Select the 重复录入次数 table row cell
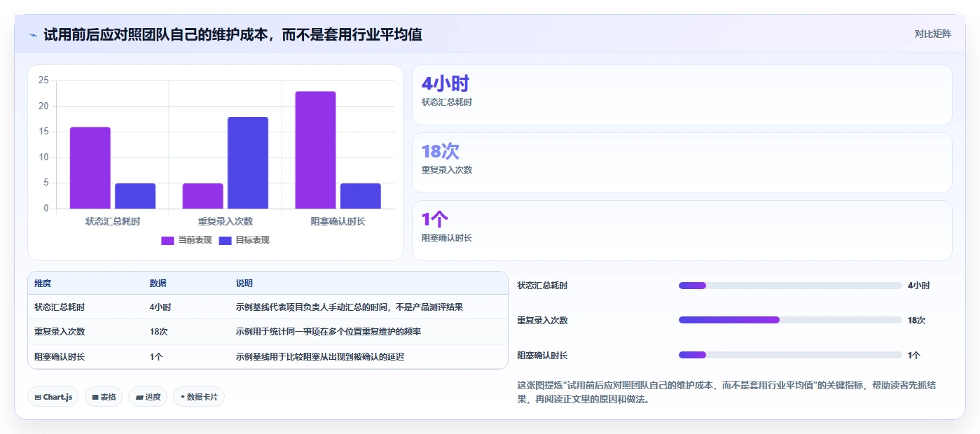Viewport: 980px width, 434px height. point(60,331)
